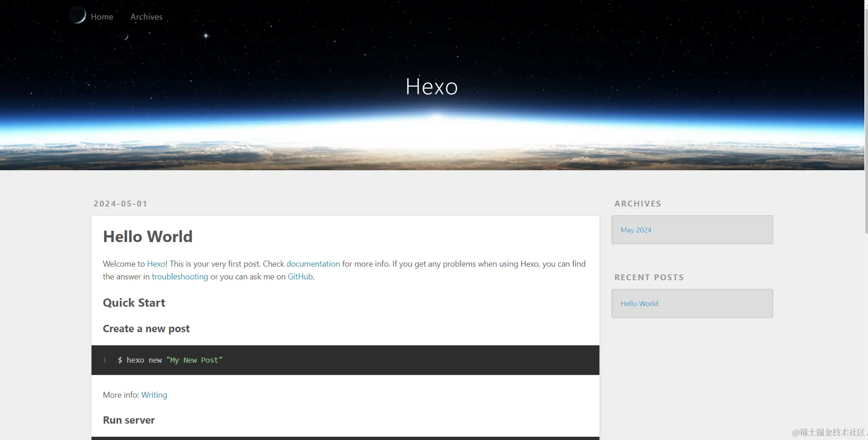This screenshot has width=868, height=440.
Task: Select Hello World under Recent Posts
Action: 639,303
